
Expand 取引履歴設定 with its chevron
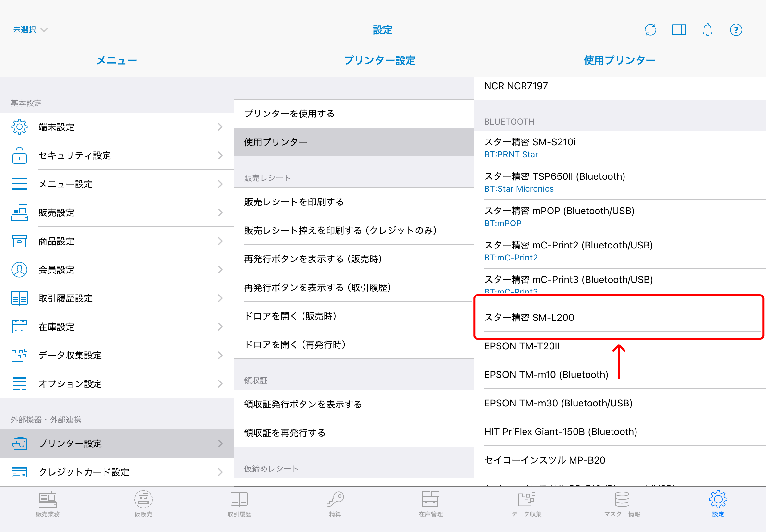click(220, 298)
